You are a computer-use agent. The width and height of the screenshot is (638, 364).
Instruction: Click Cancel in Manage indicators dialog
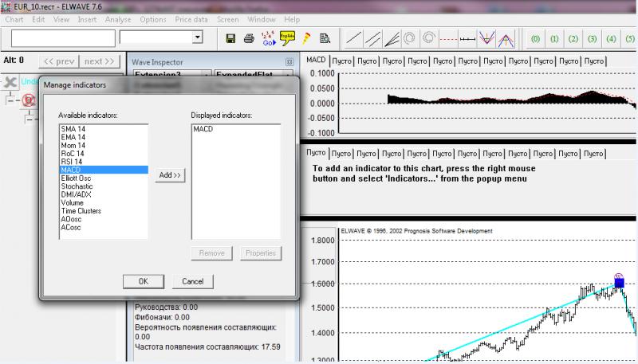(x=192, y=281)
